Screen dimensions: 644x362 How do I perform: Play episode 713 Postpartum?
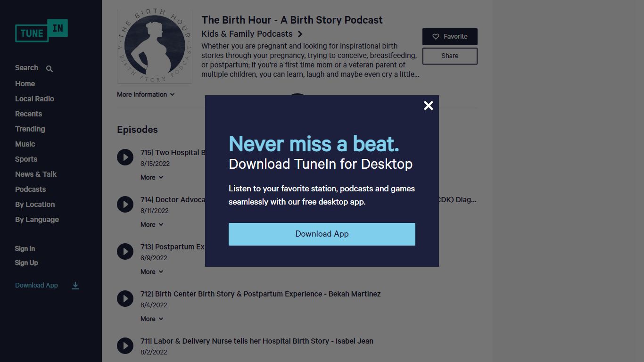[x=125, y=252]
